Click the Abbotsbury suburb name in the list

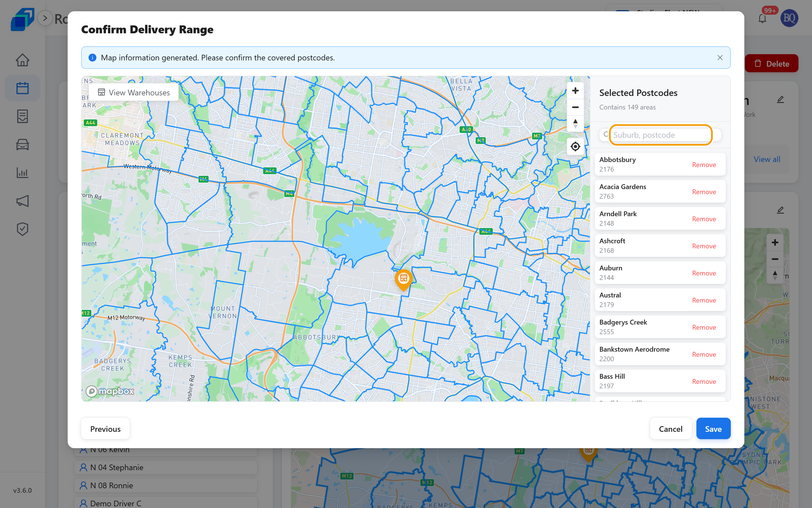(x=617, y=159)
